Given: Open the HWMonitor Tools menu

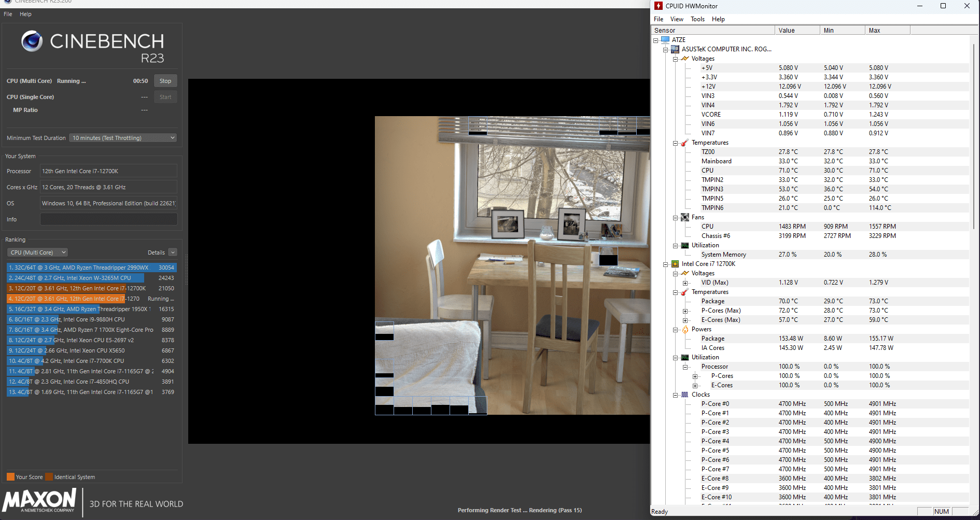Looking at the screenshot, I should tap(697, 19).
